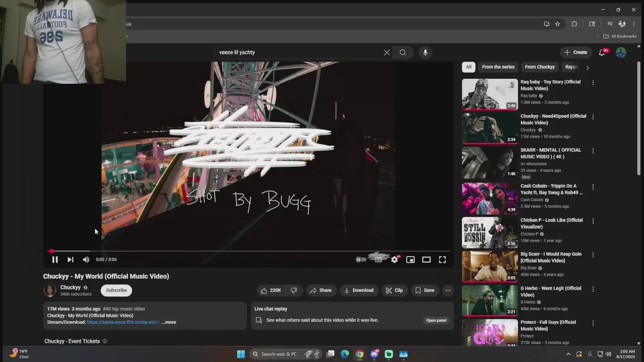Open Chuckyy channel avatar
The width and height of the screenshot is (644, 362).
tap(50, 290)
